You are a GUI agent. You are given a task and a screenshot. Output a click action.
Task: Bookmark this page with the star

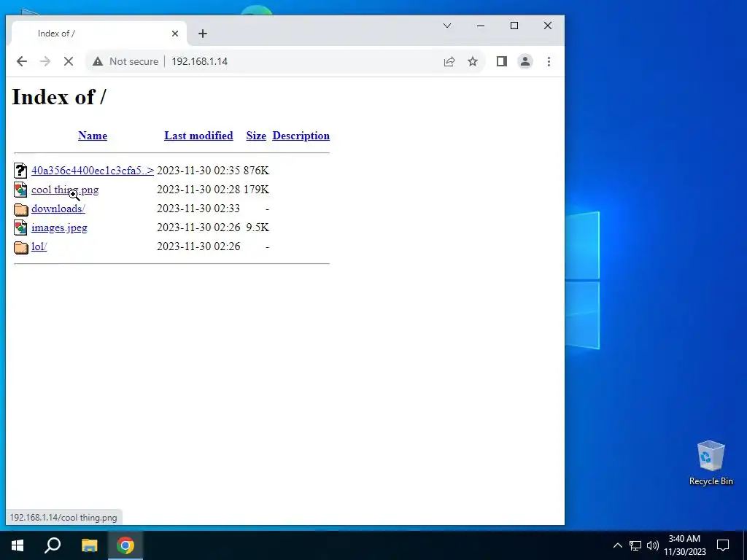473,61
